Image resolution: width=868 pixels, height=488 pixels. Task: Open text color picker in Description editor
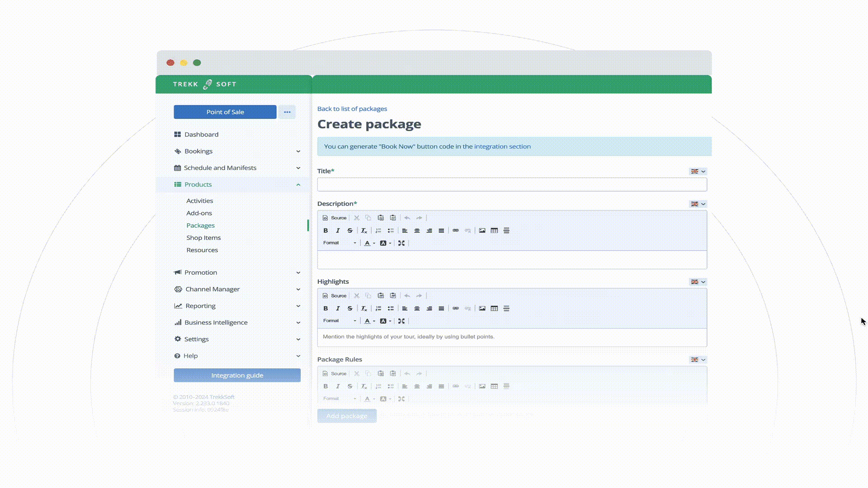pos(369,243)
